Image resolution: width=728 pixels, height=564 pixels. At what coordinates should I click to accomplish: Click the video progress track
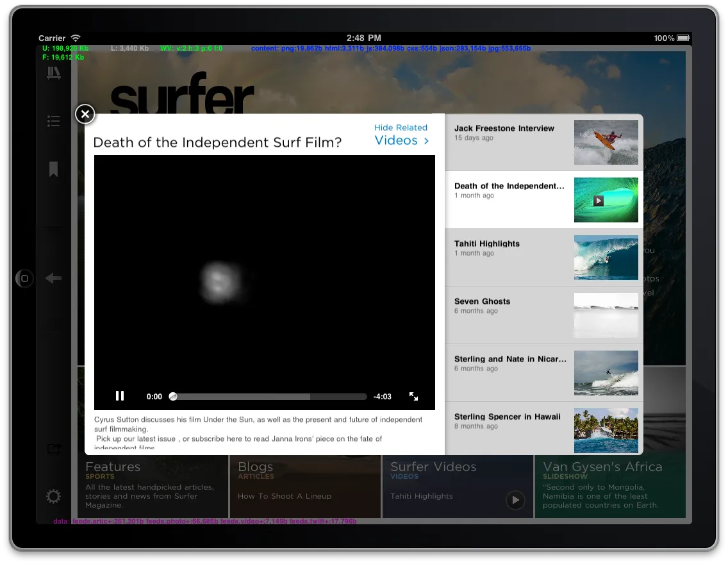pyautogui.click(x=269, y=397)
